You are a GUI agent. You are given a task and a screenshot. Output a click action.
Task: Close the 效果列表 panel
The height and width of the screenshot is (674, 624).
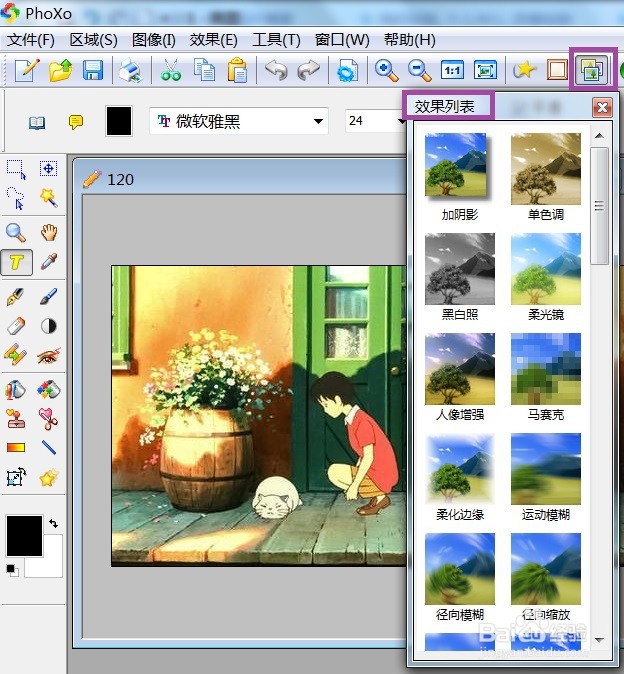coord(602,107)
